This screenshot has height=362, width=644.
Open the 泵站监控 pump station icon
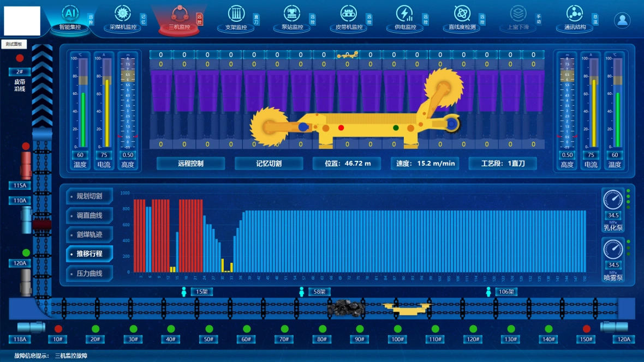293,14
